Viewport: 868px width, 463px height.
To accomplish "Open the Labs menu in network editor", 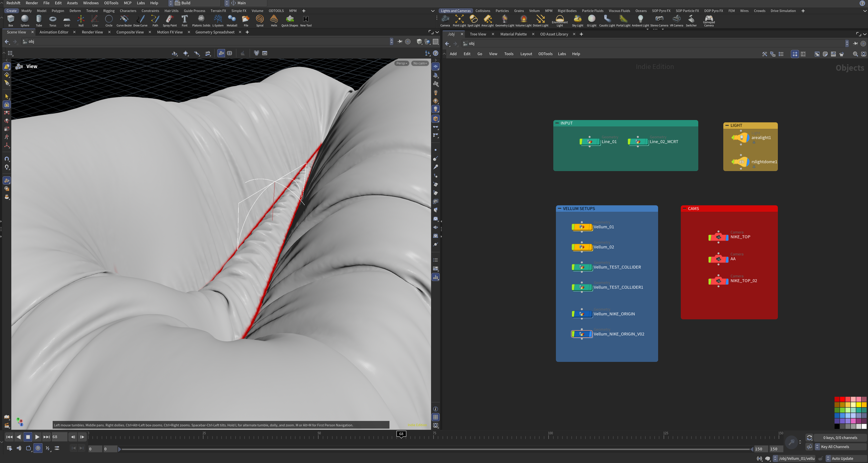I will tap(562, 54).
